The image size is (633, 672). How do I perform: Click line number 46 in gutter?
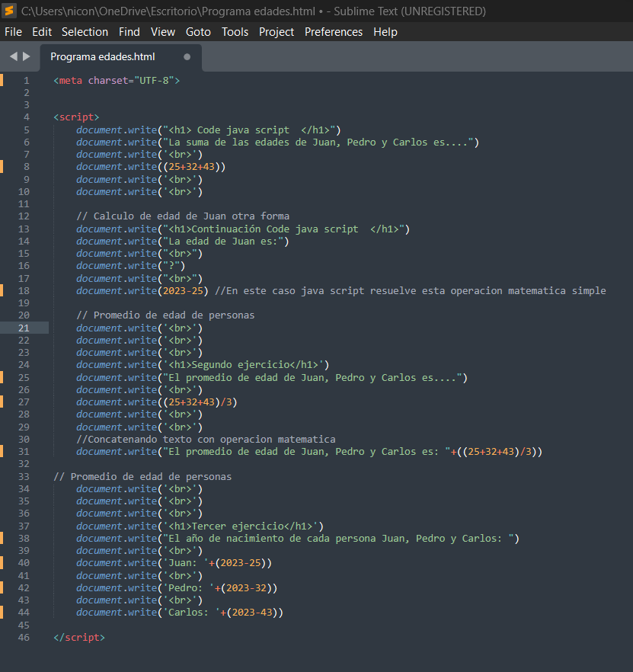24,638
